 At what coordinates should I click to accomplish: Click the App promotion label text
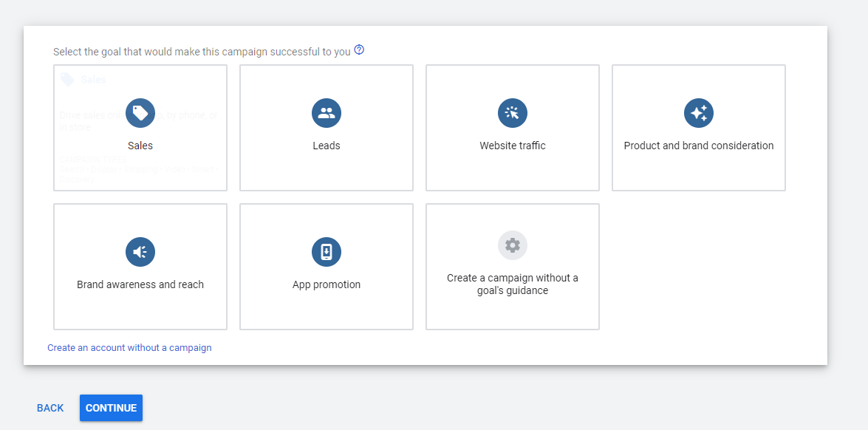tap(326, 284)
